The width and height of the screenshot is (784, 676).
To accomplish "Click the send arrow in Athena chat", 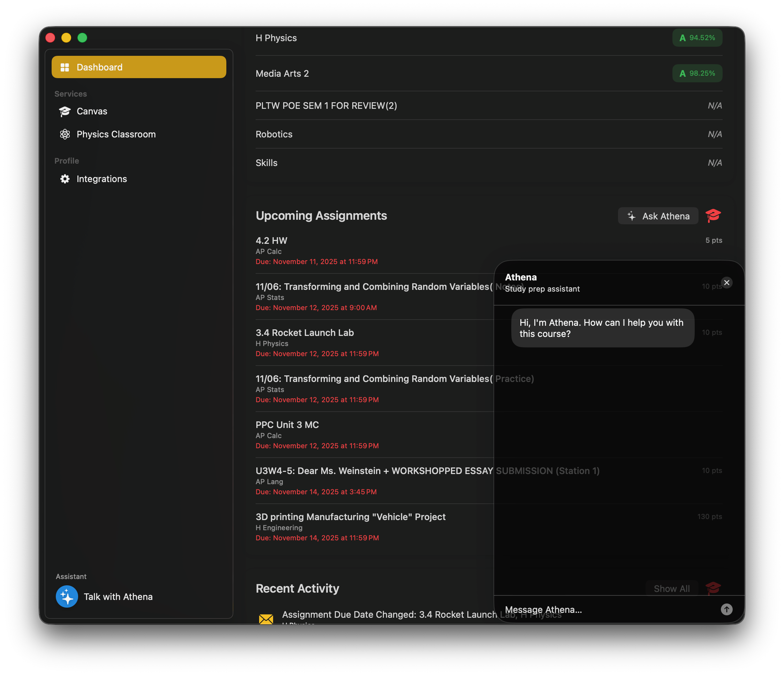I will (726, 609).
